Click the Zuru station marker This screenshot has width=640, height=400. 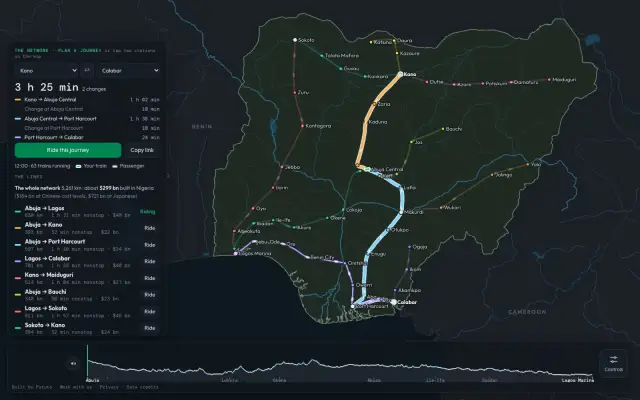(295, 93)
